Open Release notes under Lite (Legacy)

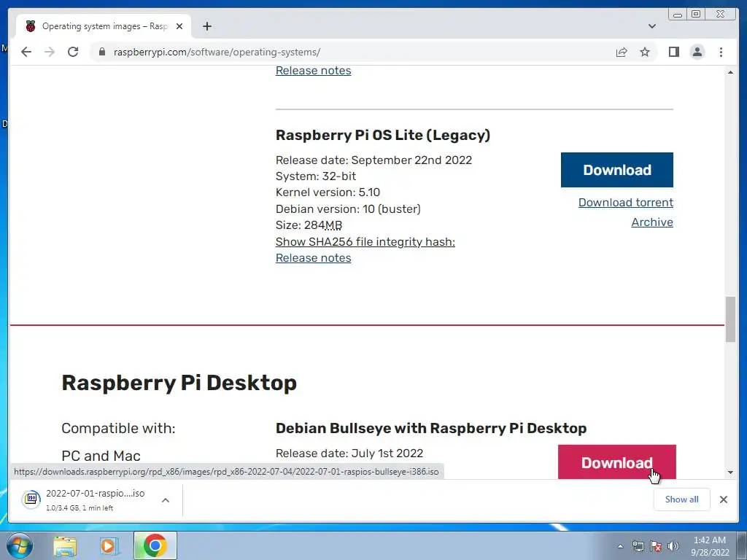(314, 258)
